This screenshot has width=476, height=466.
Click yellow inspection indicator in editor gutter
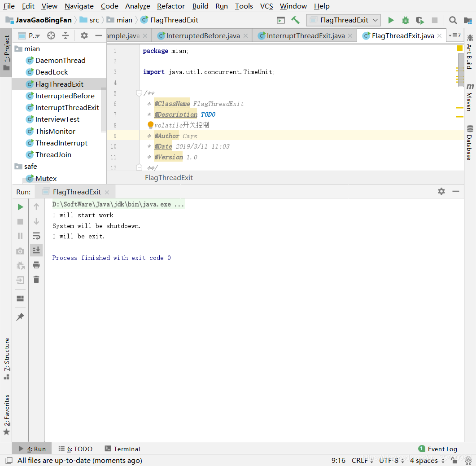click(x=459, y=48)
